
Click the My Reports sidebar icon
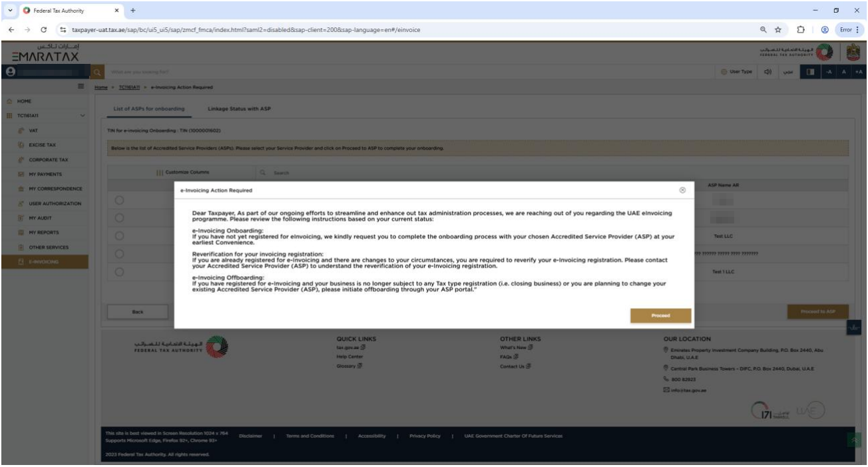coord(21,233)
